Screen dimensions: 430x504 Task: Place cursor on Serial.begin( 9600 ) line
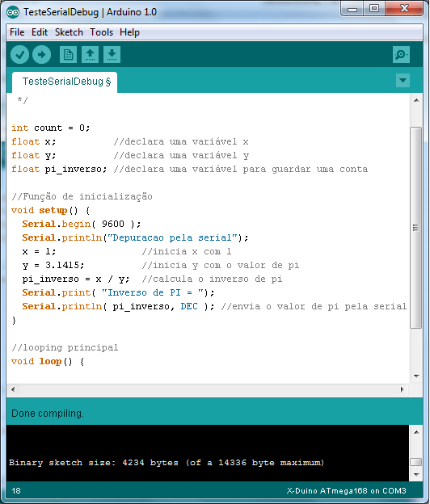82,224
